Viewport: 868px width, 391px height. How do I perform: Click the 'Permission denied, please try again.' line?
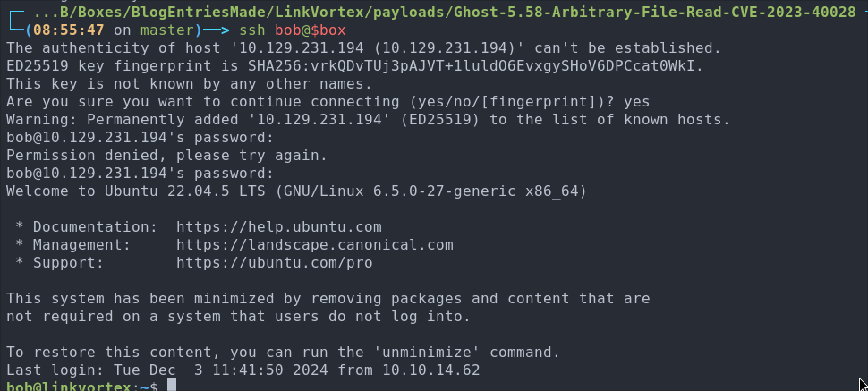point(167,156)
